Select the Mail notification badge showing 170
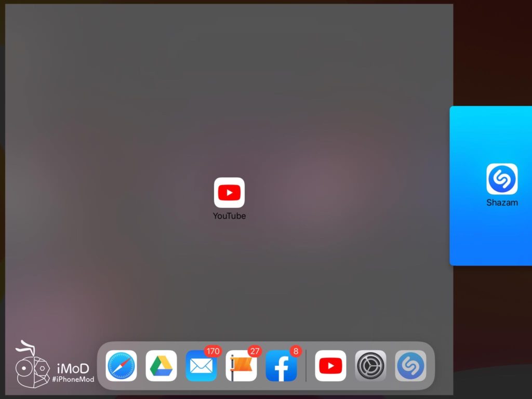This screenshot has width=532, height=399. 213,351
